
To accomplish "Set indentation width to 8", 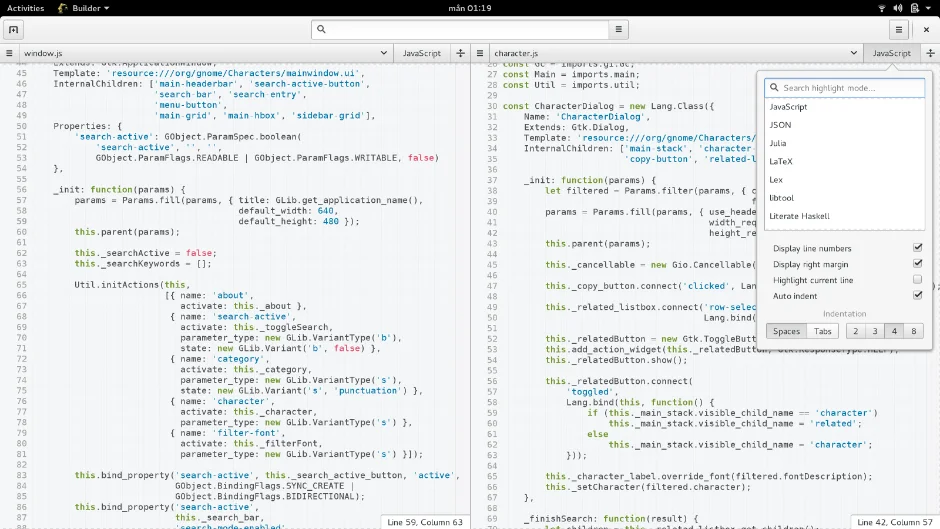I will tap(915, 331).
